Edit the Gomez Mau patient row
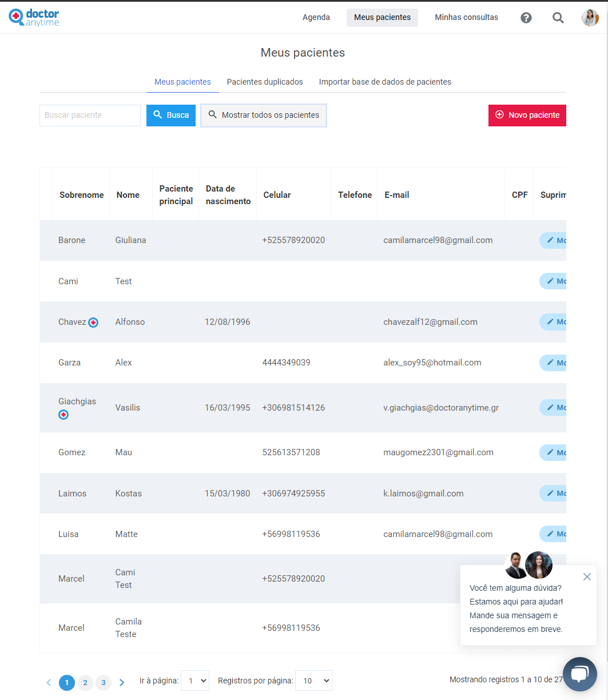The width and height of the screenshot is (608, 700). pyautogui.click(x=553, y=452)
